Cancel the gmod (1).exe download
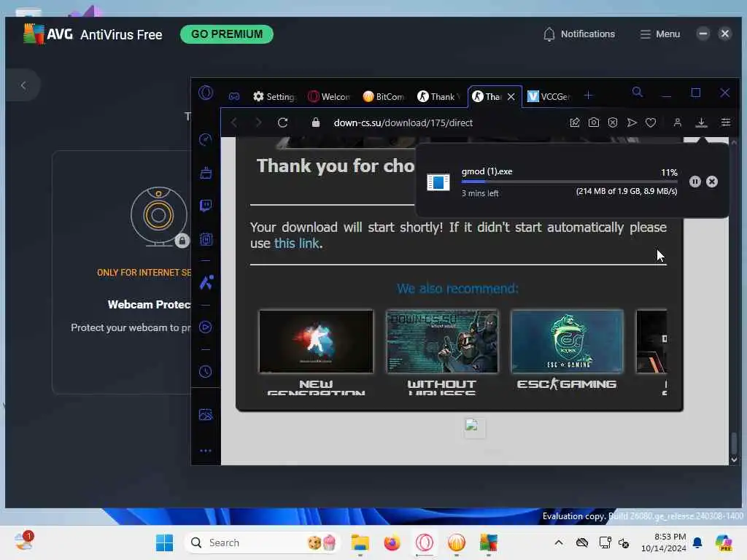The image size is (747, 560). (x=712, y=182)
